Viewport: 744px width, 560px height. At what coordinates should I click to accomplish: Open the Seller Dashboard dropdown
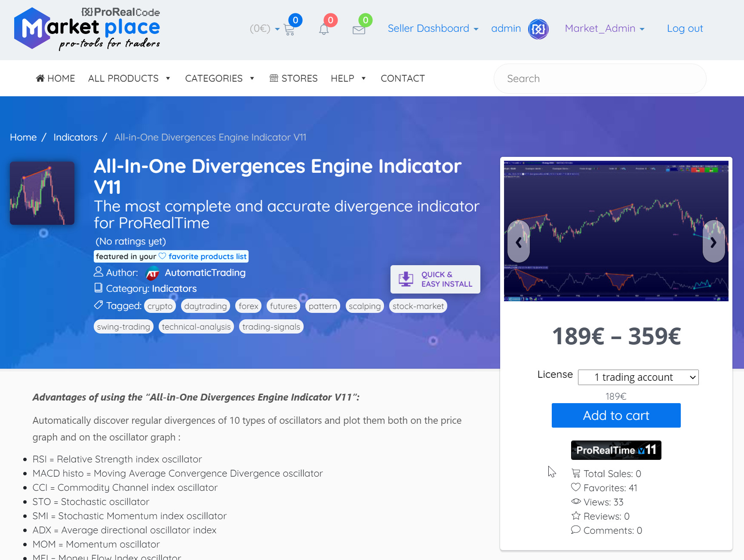pos(433,28)
